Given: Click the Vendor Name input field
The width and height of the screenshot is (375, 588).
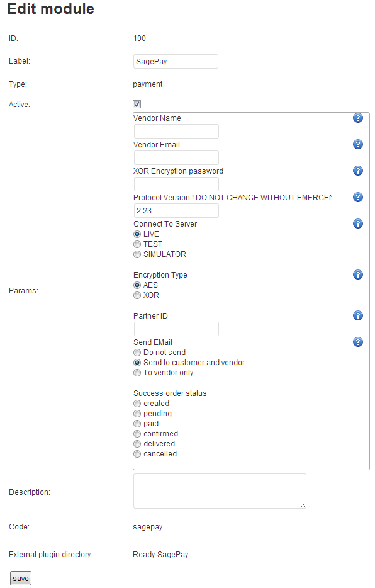Looking at the screenshot, I should tap(176, 131).
